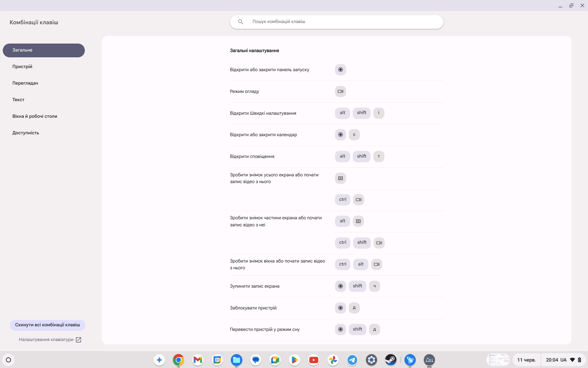Click the Telegram icon in taskbar
588x368 pixels.
352,360
